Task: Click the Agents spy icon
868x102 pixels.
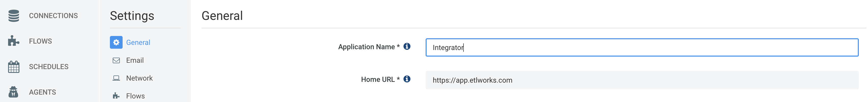Action: (x=13, y=92)
